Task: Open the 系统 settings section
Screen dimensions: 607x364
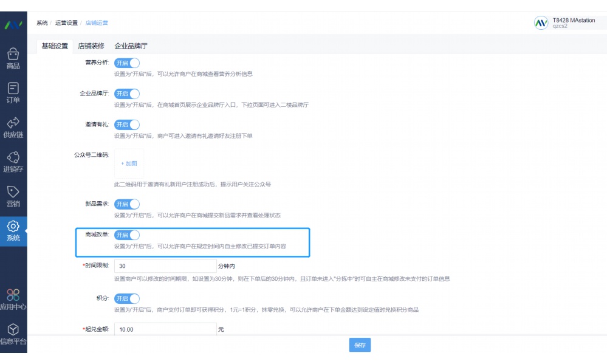Action: click(x=14, y=229)
